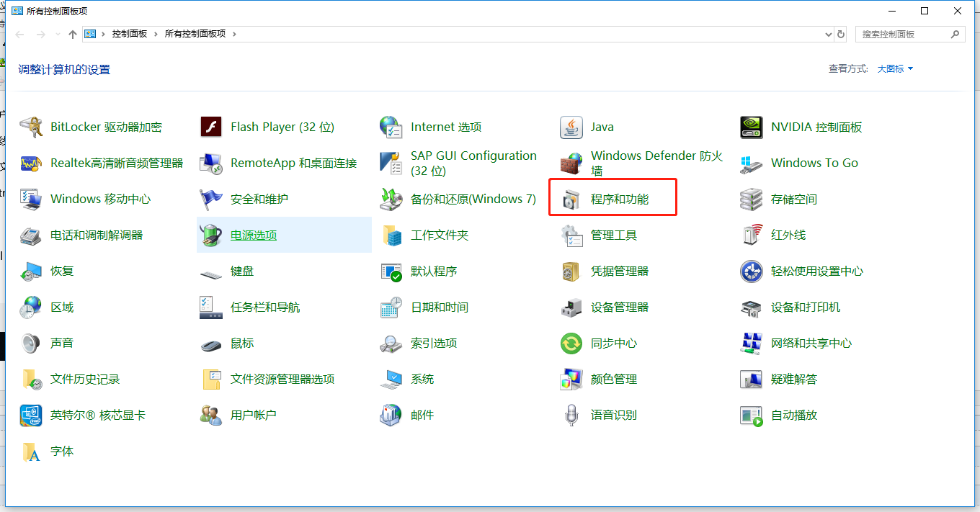980x512 pixels.
Task: Open the 默认程序 icon
Action: pyautogui.click(x=391, y=271)
